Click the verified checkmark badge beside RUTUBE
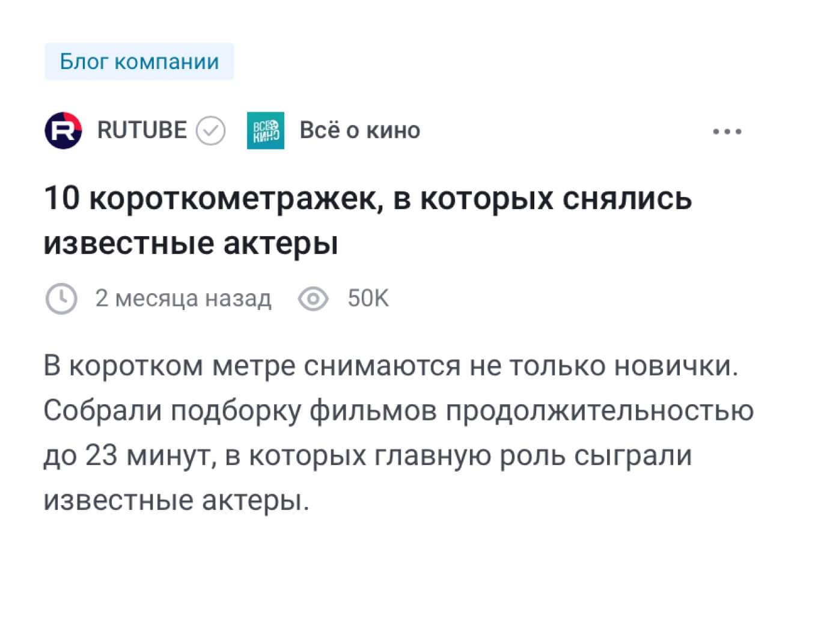The width and height of the screenshot is (827, 644). point(211,130)
